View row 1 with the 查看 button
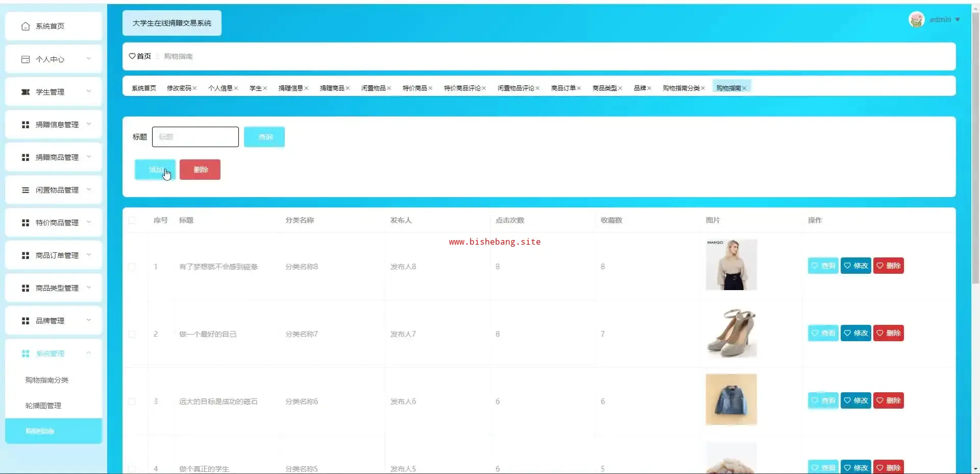This screenshot has width=980, height=474. tap(823, 266)
